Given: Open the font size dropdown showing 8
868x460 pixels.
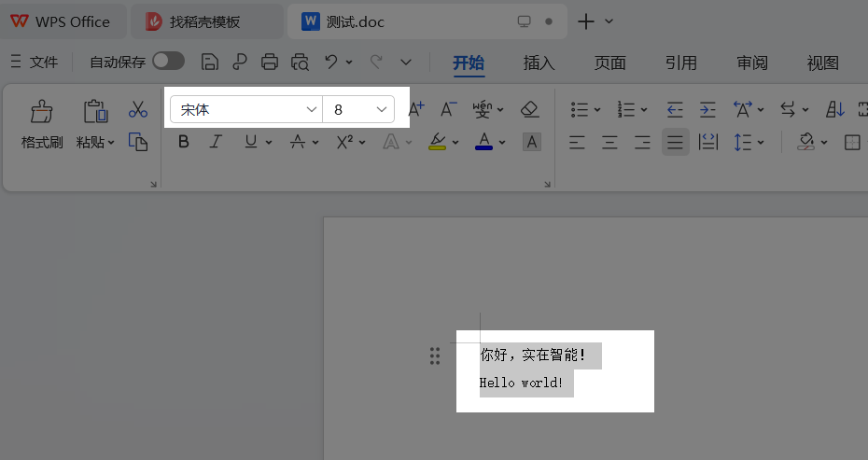Looking at the screenshot, I should tap(382, 110).
